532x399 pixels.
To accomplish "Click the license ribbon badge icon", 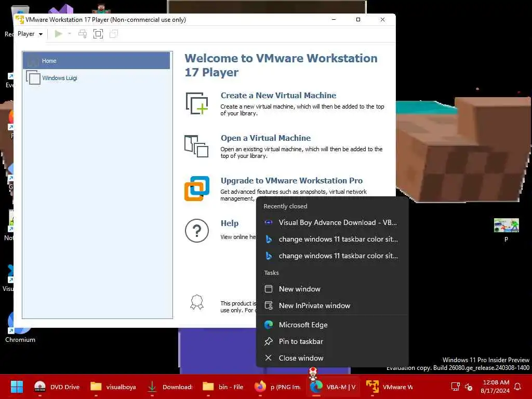I will point(197,302).
